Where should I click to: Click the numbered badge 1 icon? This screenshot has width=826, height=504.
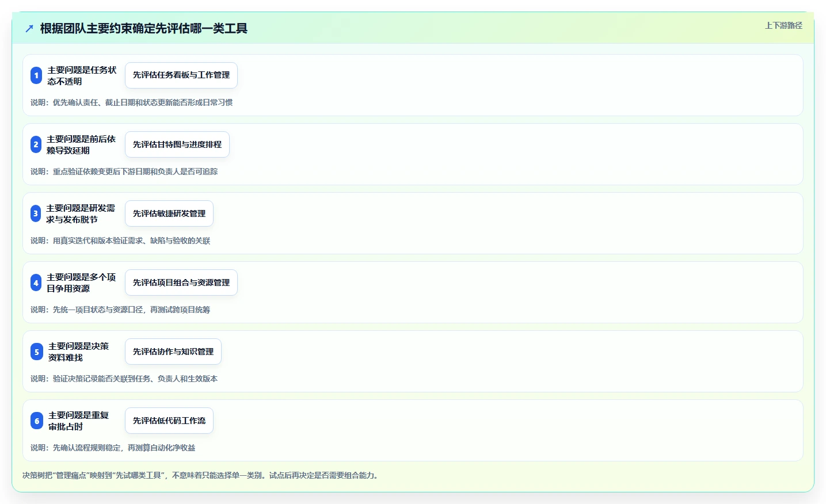[36, 75]
